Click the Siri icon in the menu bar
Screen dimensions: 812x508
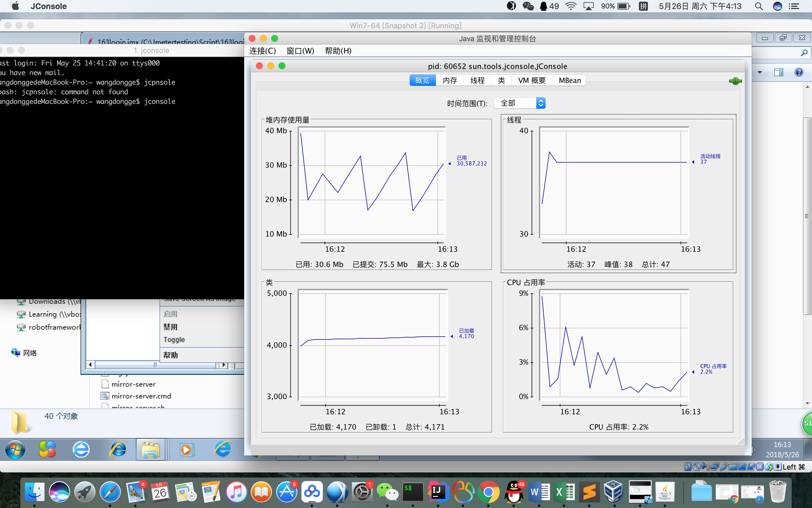[x=777, y=6]
